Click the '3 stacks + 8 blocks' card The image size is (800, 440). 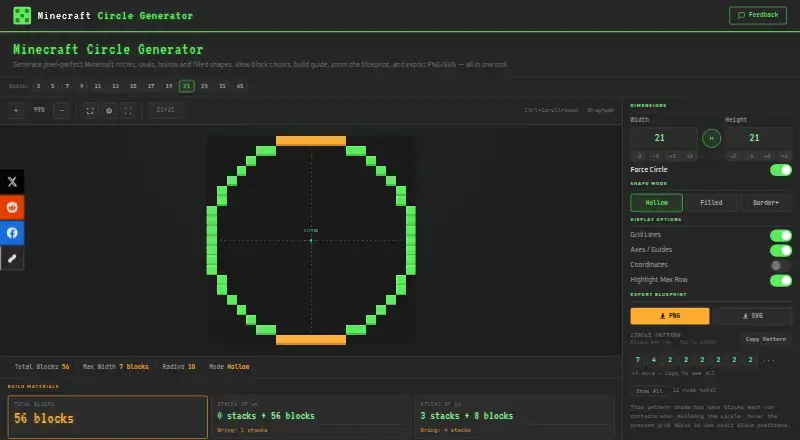click(514, 417)
